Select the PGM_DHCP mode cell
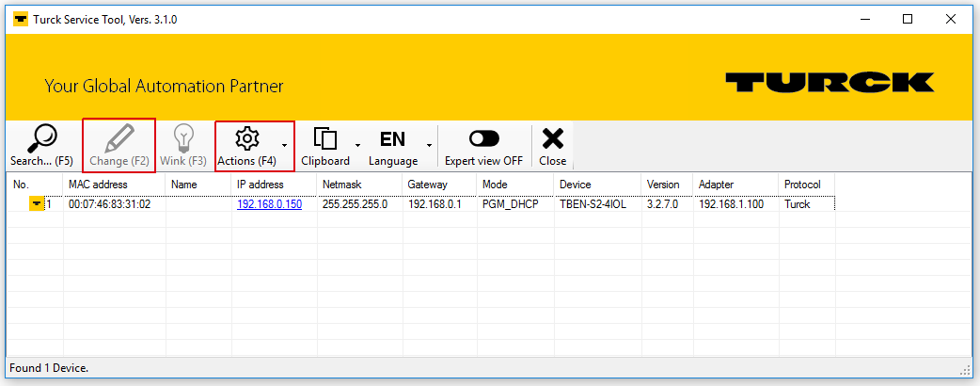The width and height of the screenshot is (980, 386). click(x=514, y=204)
